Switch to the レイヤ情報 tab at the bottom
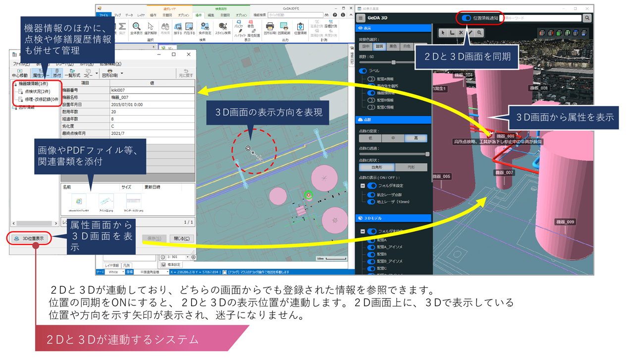Viewport: 644px width, 363px height. (x=112, y=266)
